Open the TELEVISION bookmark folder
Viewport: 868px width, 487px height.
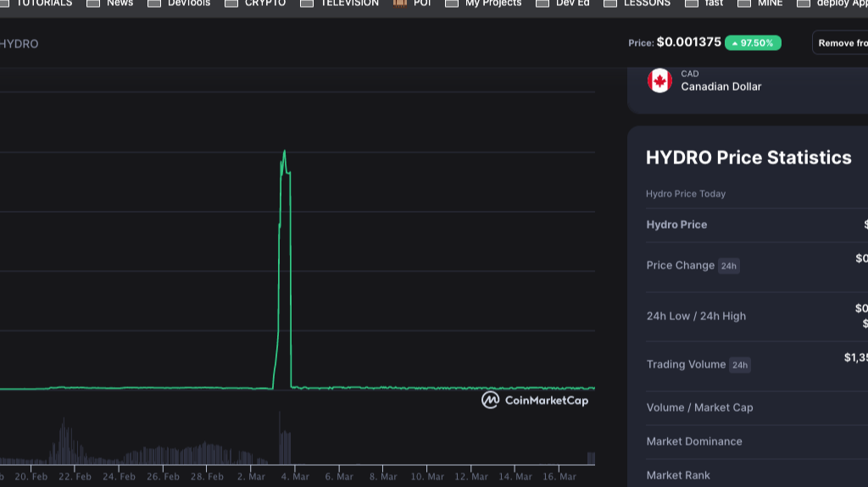[x=339, y=3]
